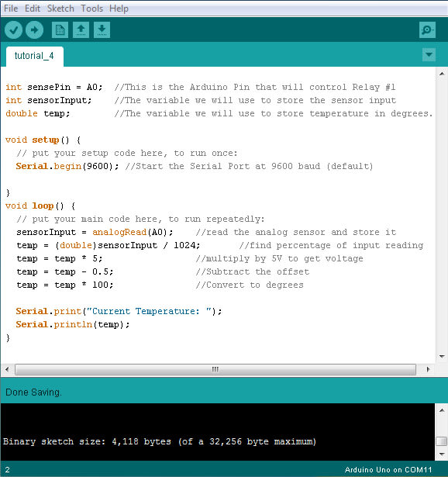Click the console scrollbar up arrow
The width and height of the screenshot is (448, 477).
coord(442,410)
